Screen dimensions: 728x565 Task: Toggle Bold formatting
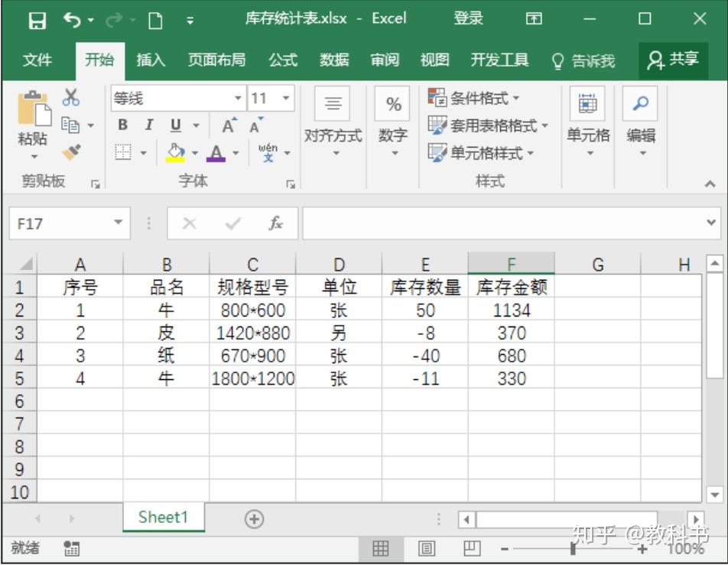(122, 125)
